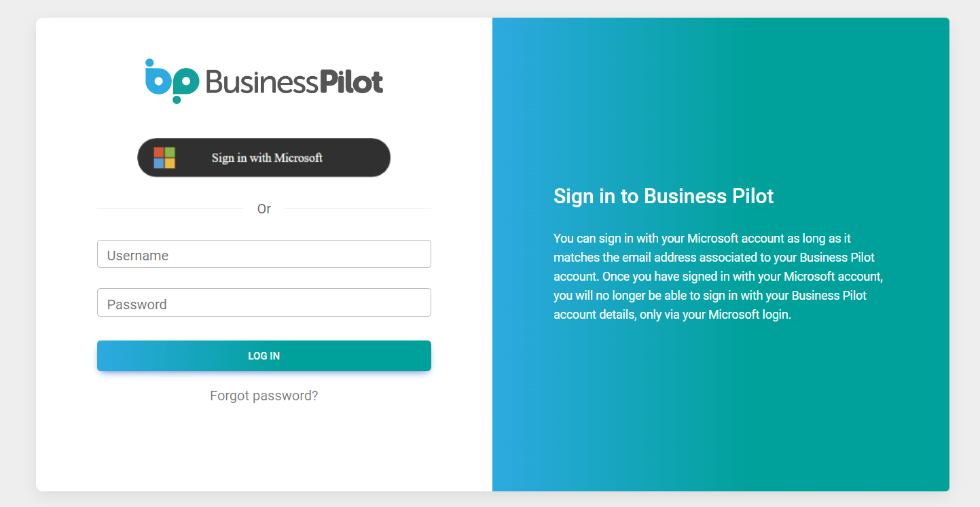980x507 pixels.
Task: Click the bold Pilot word in the logo
Action: (351, 82)
